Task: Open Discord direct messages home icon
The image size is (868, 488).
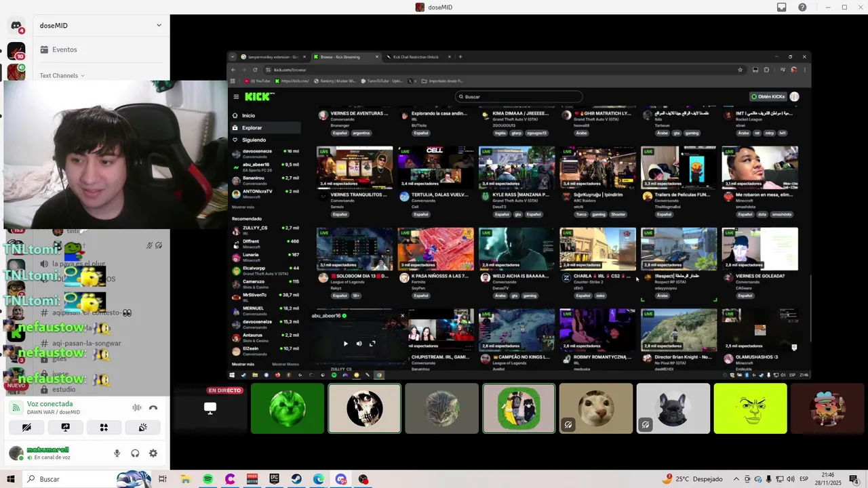Action: click(x=16, y=26)
